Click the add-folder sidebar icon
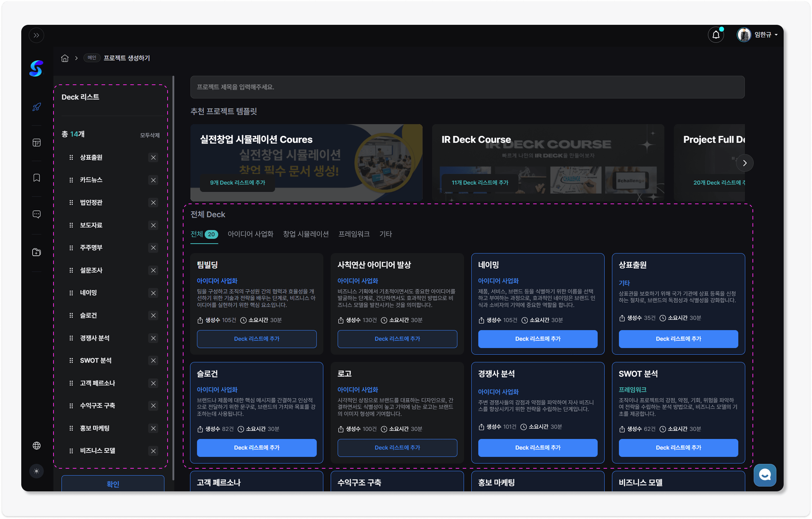The height and width of the screenshot is (519, 812). 36,252
